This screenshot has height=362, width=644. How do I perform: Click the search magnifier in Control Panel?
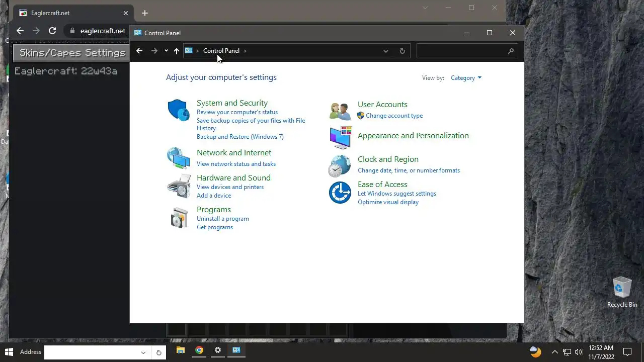tap(511, 51)
